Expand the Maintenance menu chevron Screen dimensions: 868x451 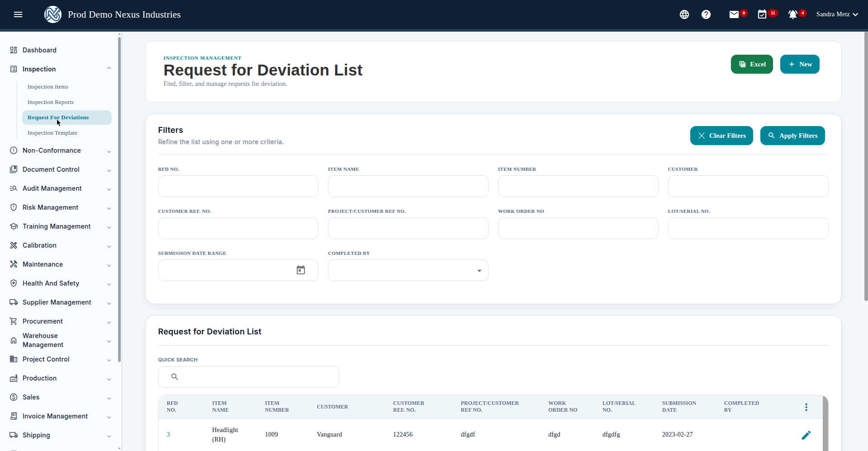tap(109, 265)
